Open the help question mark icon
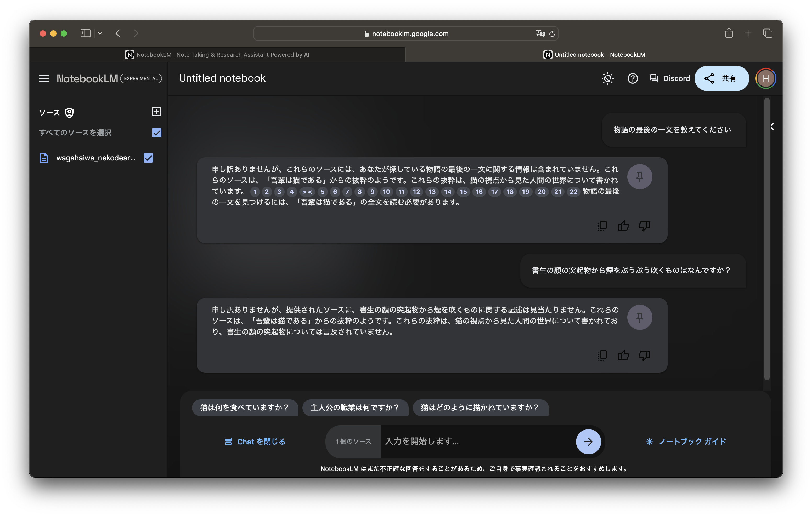The width and height of the screenshot is (812, 516). pos(632,78)
